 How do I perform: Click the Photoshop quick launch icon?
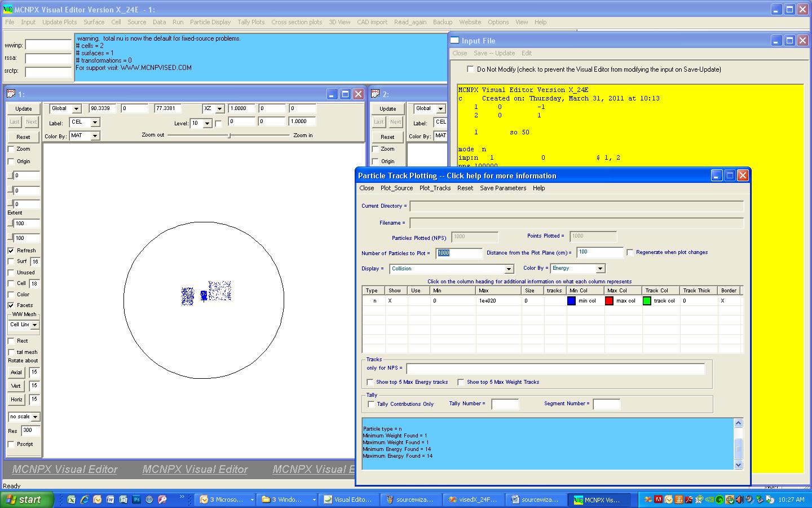click(136, 500)
